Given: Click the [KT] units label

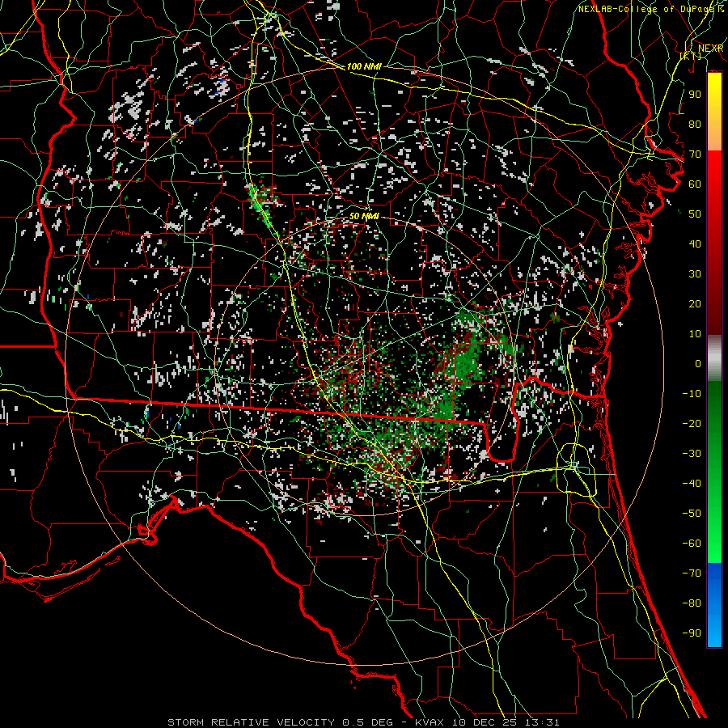Looking at the screenshot, I should pyautogui.click(x=691, y=56).
